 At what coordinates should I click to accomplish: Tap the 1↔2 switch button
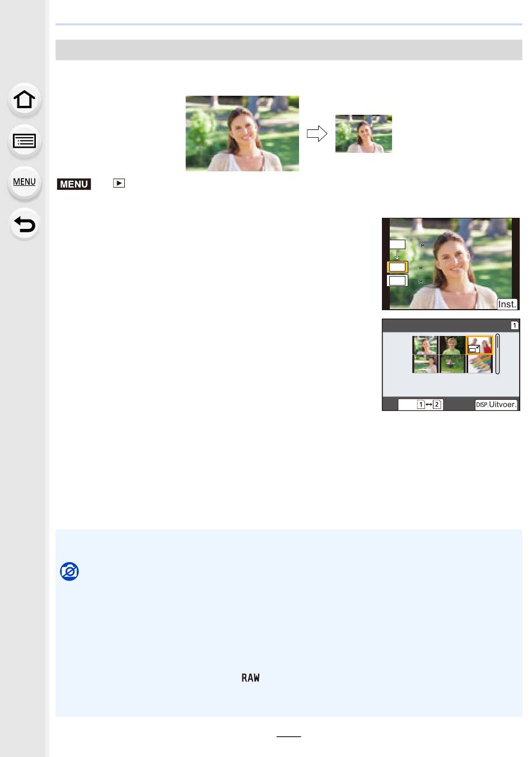421,404
